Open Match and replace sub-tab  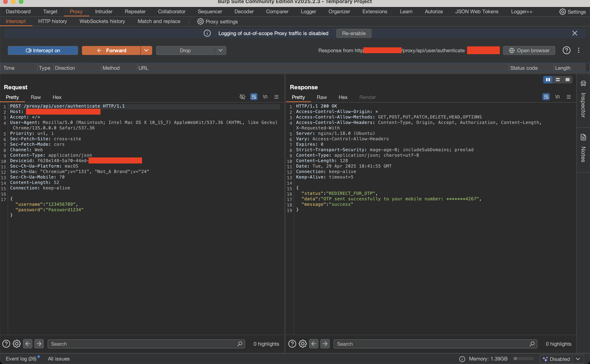(x=159, y=21)
